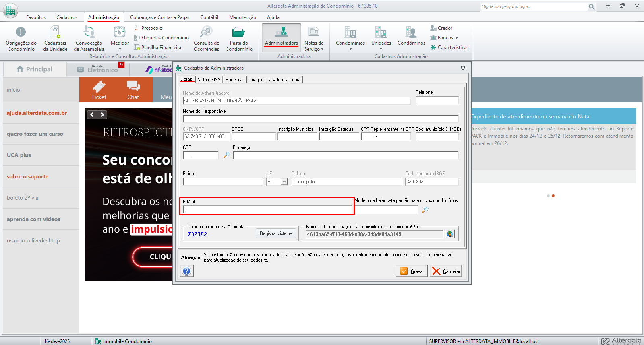Viewport: 644px width, 345px height.
Task: Open the Administradora ribbon button
Action: [282, 38]
